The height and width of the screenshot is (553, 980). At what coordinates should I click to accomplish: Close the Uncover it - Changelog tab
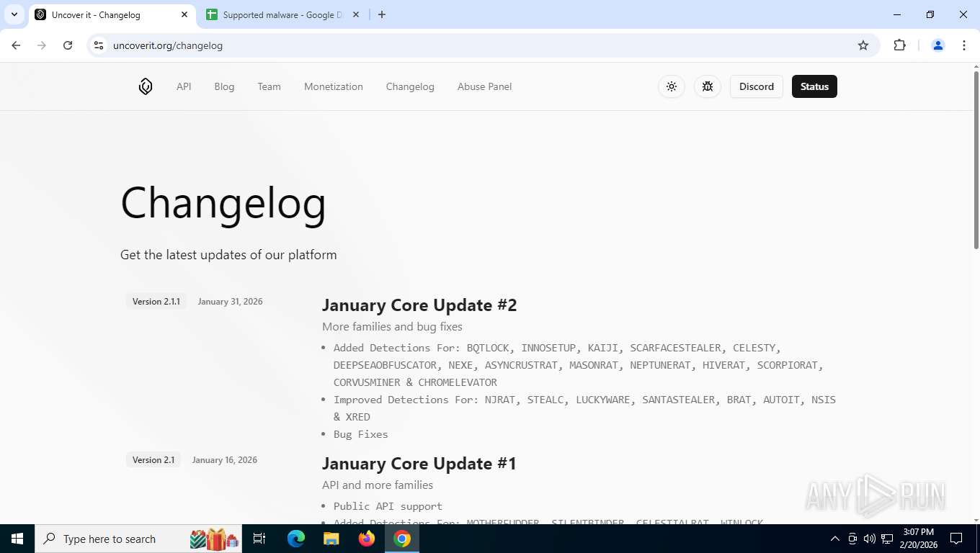click(184, 14)
